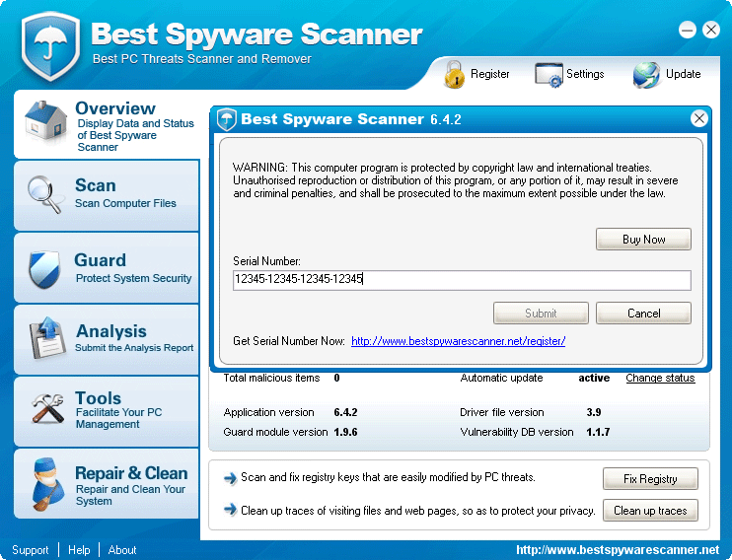This screenshot has width=732, height=560.
Task: Switch to the Scan section
Action: click(x=107, y=195)
